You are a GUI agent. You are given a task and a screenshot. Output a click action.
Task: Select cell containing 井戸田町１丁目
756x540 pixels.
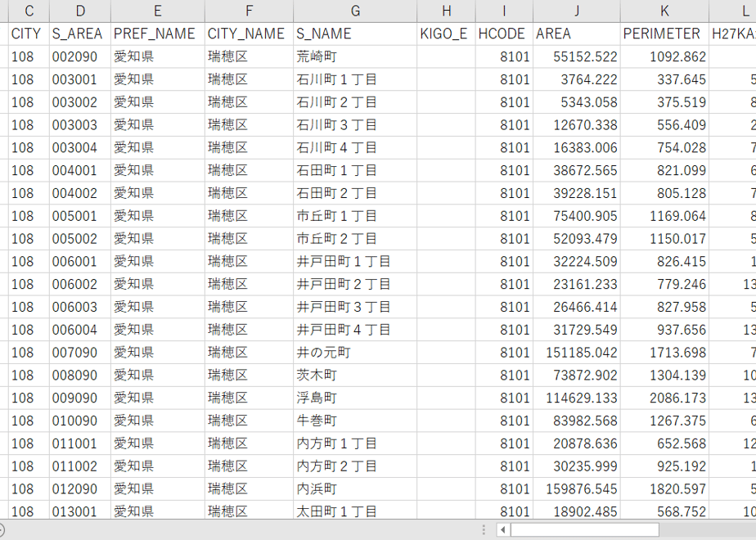[355, 261]
